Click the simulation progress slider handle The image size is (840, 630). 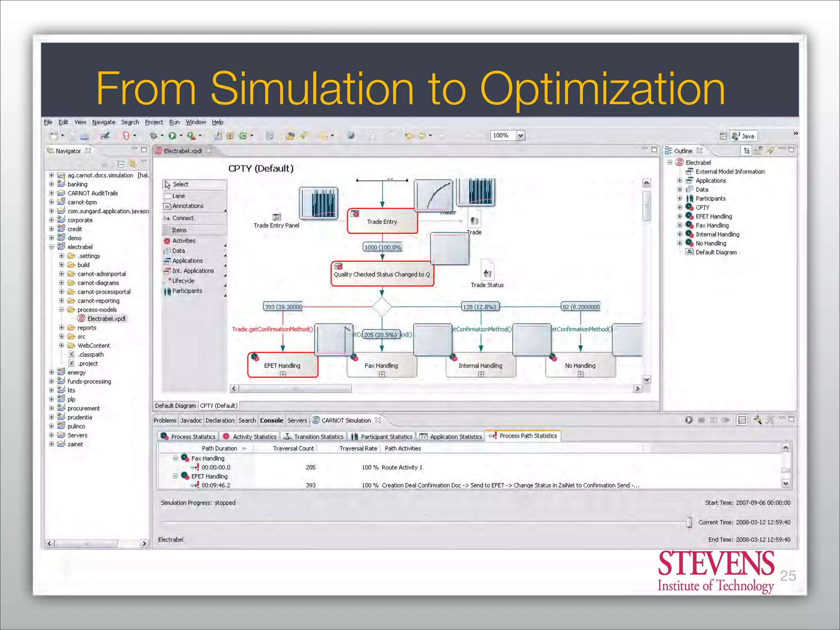click(x=689, y=522)
